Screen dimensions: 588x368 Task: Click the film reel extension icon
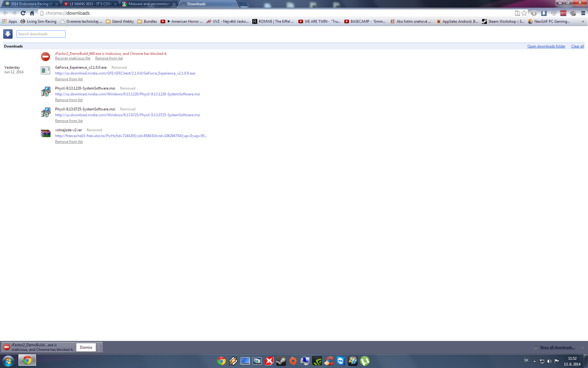point(573,13)
